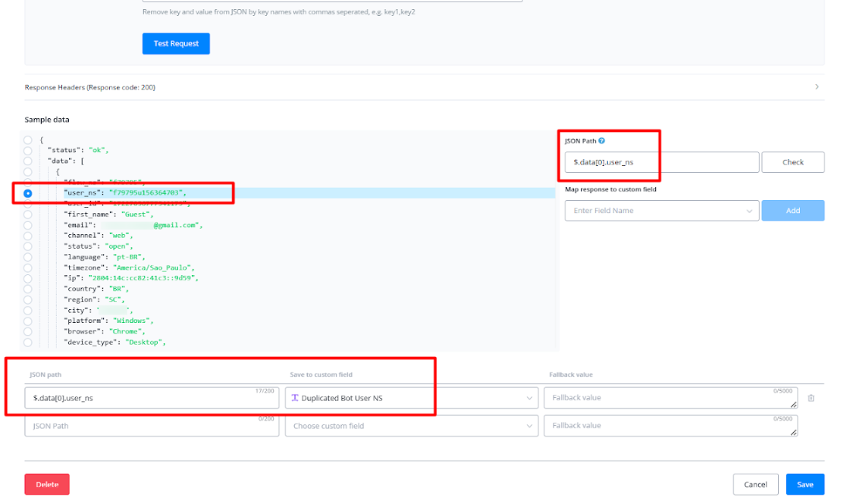Focus the first row Fallback value field
Image resolution: width=850 pixels, height=504 pixels.
(x=670, y=398)
